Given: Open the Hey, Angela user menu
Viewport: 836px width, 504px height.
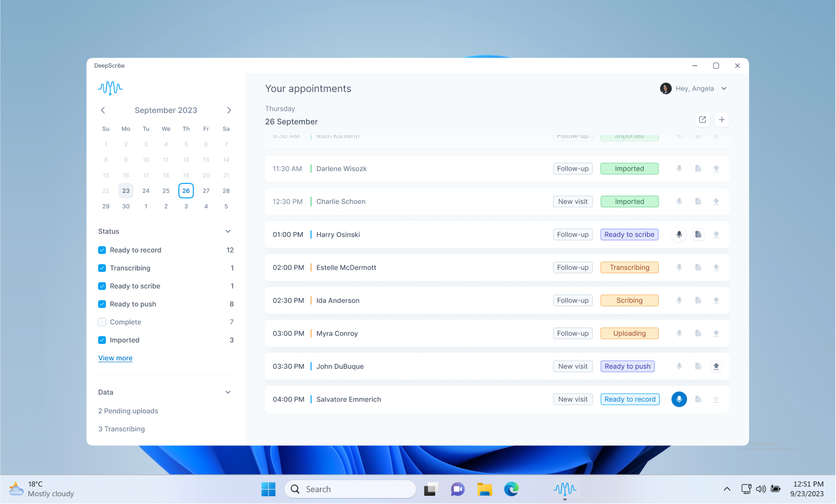Looking at the screenshot, I should click(694, 89).
